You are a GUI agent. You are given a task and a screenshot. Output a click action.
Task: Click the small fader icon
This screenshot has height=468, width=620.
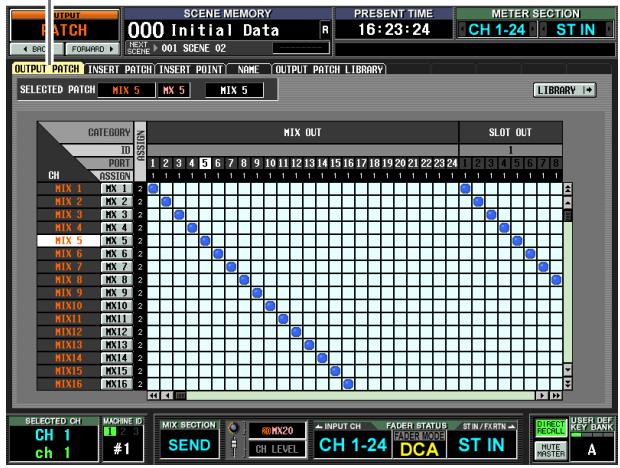(234, 447)
